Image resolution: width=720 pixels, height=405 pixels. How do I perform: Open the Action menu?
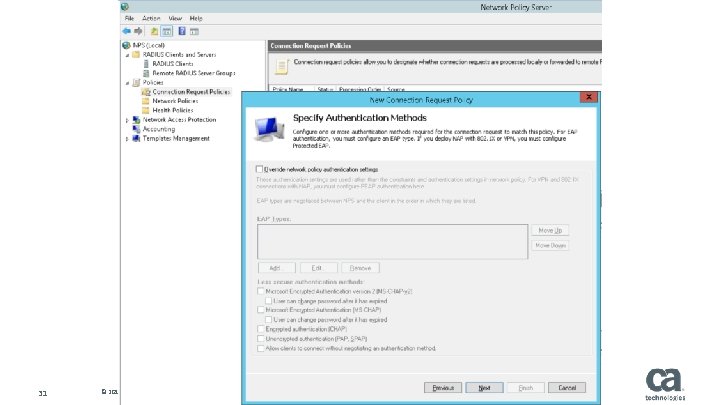(x=151, y=18)
